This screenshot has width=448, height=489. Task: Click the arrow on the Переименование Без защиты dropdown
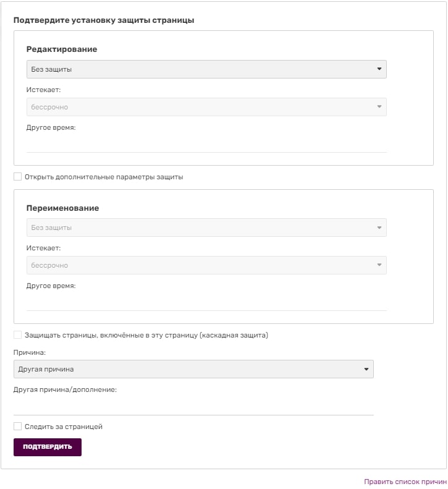379,227
